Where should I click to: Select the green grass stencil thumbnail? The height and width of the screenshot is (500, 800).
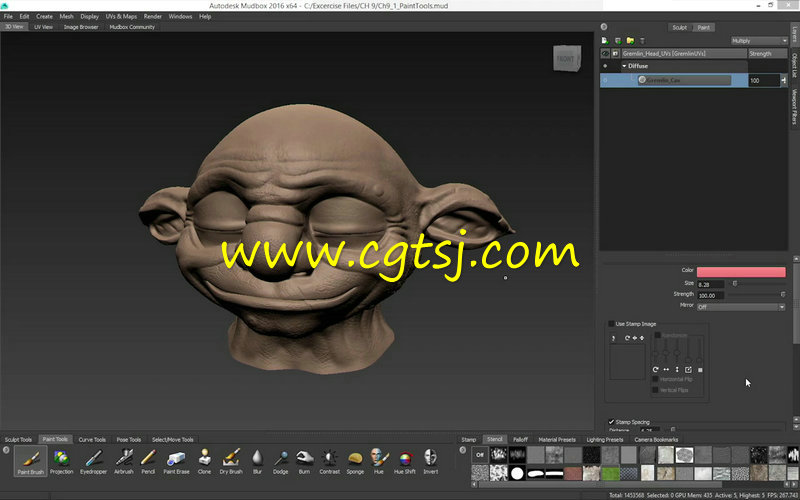click(x=610, y=473)
